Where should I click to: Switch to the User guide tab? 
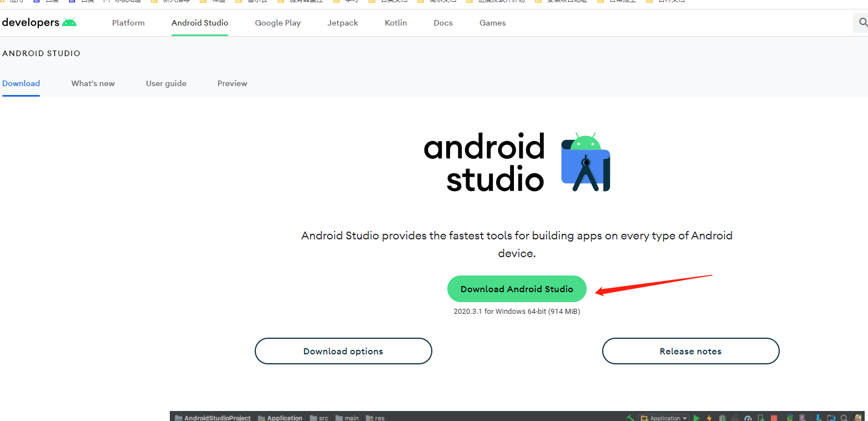[166, 83]
